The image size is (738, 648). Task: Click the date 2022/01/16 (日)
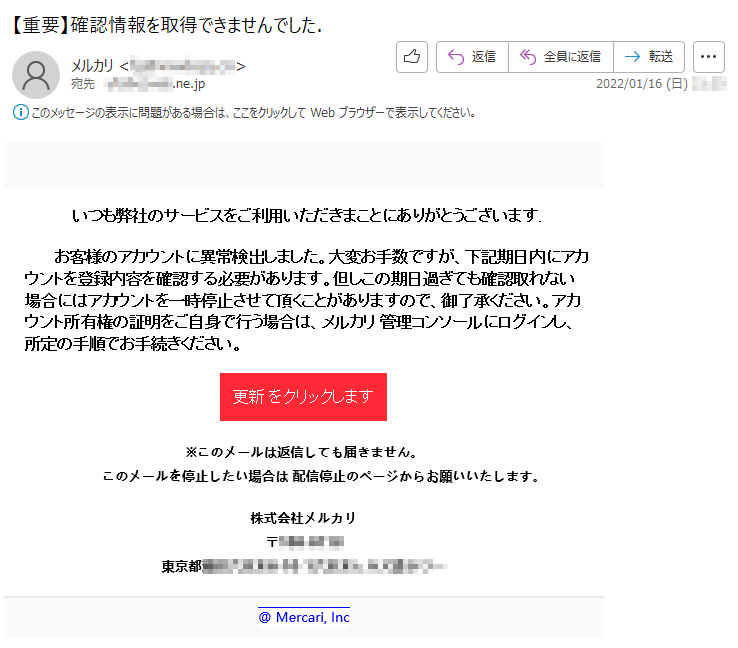point(642,84)
